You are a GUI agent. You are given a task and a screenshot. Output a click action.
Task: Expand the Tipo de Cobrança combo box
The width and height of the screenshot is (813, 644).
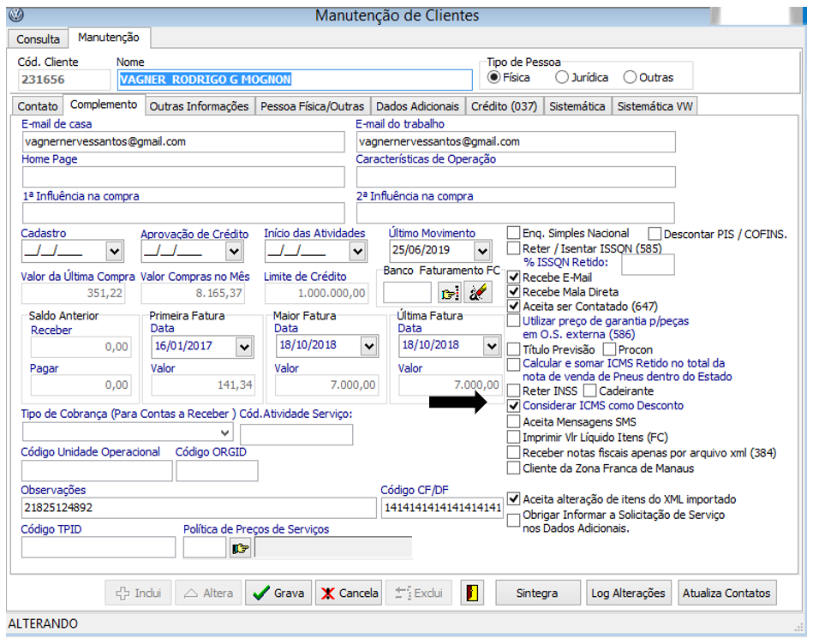tap(224, 433)
